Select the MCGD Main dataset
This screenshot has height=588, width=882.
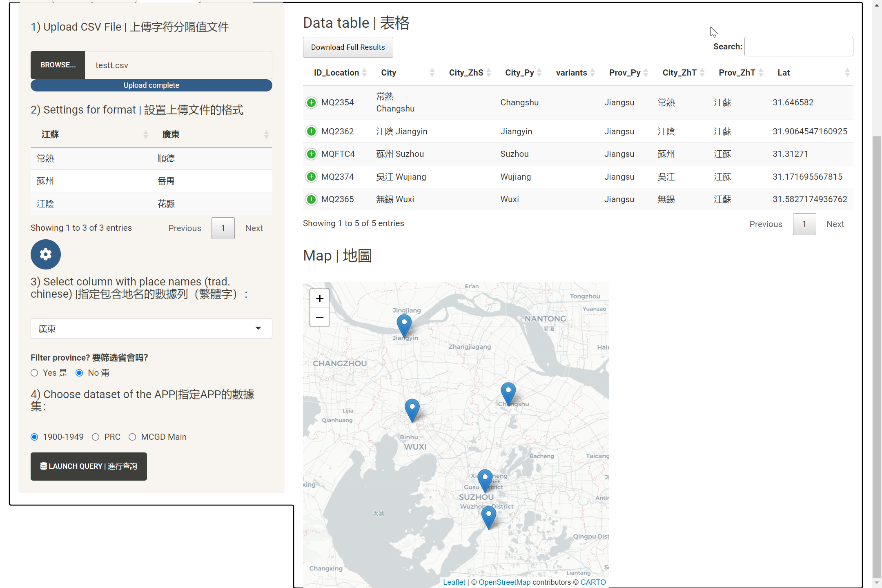132,437
